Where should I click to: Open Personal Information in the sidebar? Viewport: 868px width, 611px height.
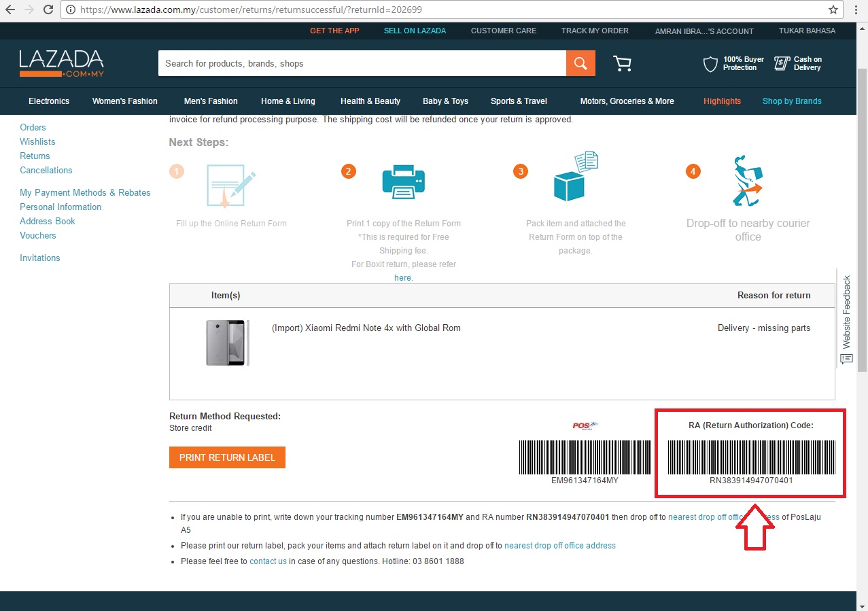pos(60,207)
